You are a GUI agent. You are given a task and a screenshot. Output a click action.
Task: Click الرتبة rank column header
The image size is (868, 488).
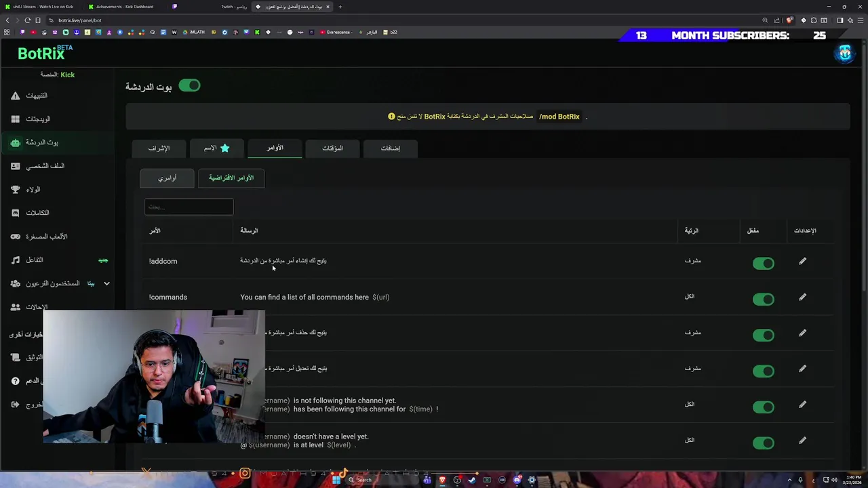[x=691, y=230]
